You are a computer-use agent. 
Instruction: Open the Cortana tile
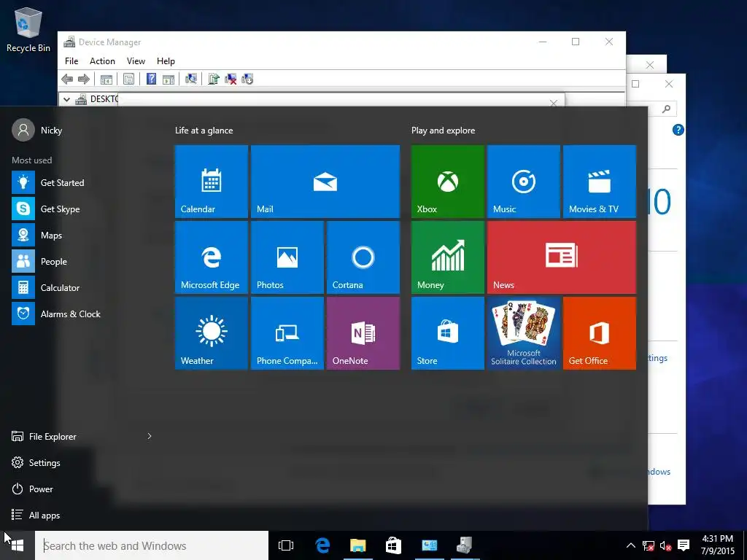(x=363, y=257)
